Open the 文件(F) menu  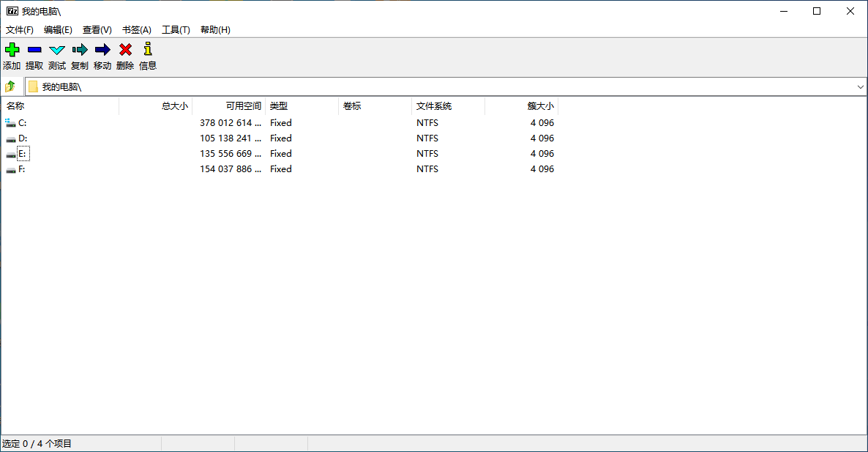click(20, 30)
